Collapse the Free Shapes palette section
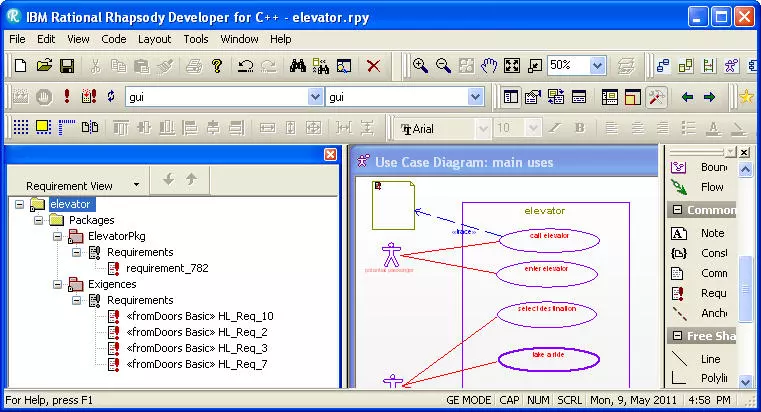Screen dimensions: 761x412 (x=678, y=336)
